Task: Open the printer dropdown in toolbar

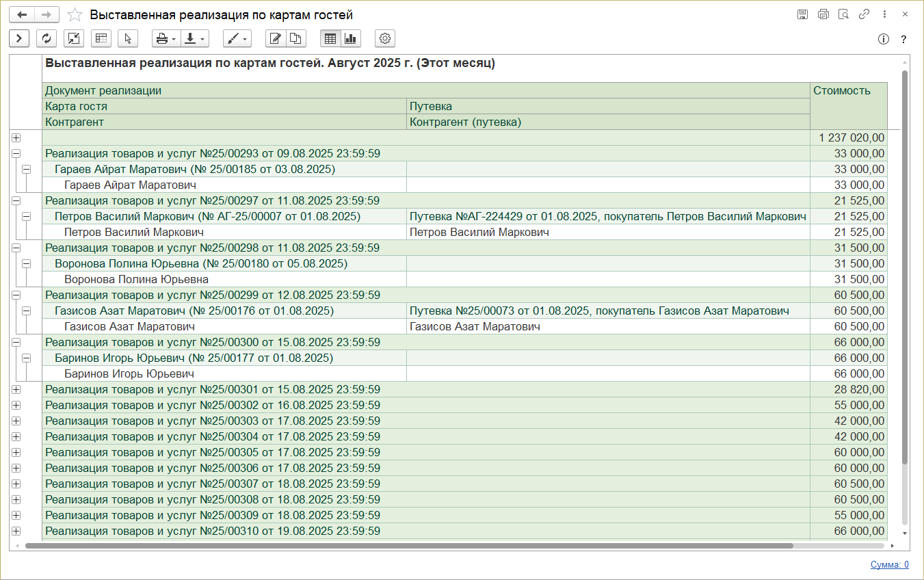Action: click(165, 38)
